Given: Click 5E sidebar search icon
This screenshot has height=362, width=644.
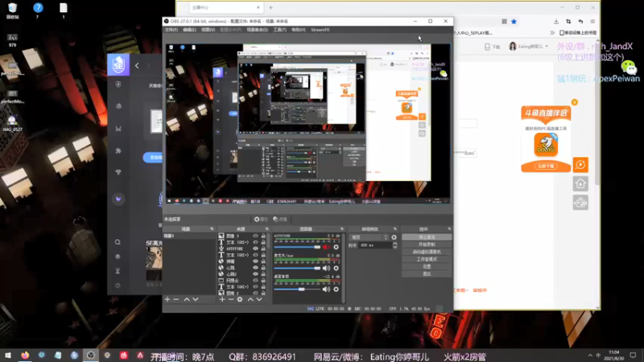Looking at the screenshot, I should [x=118, y=242].
